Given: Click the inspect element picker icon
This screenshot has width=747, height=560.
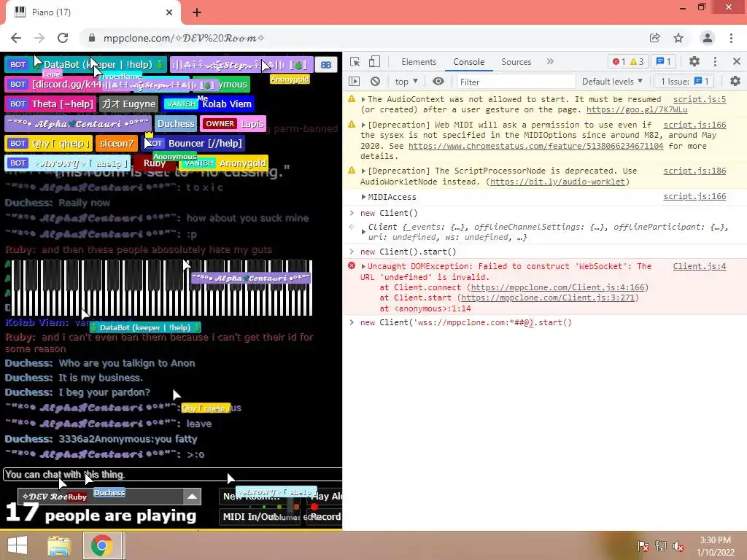Looking at the screenshot, I should coord(355,62).
